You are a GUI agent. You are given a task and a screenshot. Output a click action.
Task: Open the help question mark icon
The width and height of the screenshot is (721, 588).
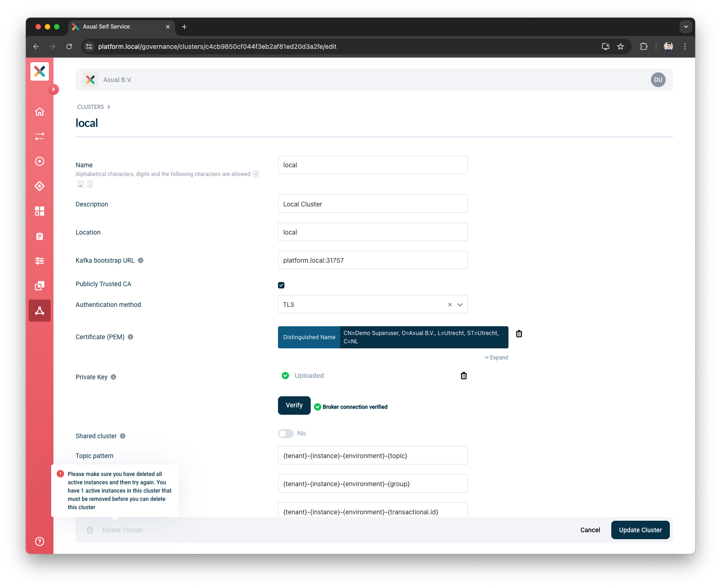pos(40,541)
